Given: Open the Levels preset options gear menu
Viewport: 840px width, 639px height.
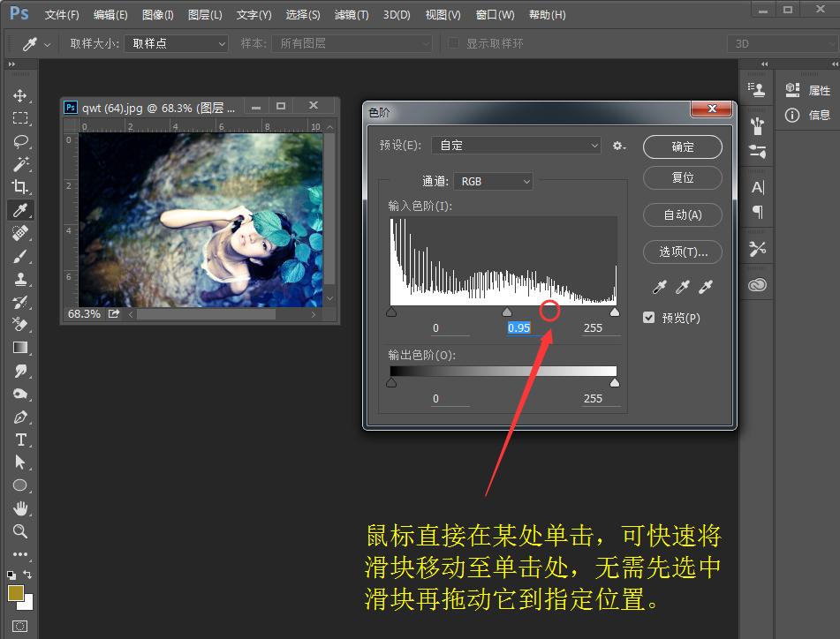Looking at the screenshot, I should tap(619, 147).
